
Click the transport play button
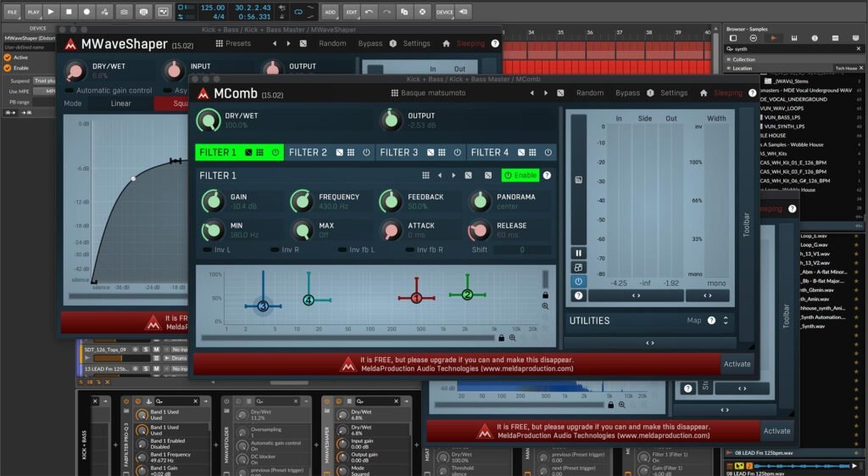pos(52,11)
